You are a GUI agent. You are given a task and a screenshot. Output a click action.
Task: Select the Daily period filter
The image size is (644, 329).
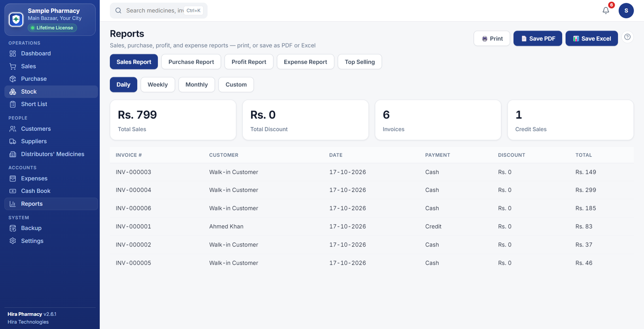[x=124, y=84]
